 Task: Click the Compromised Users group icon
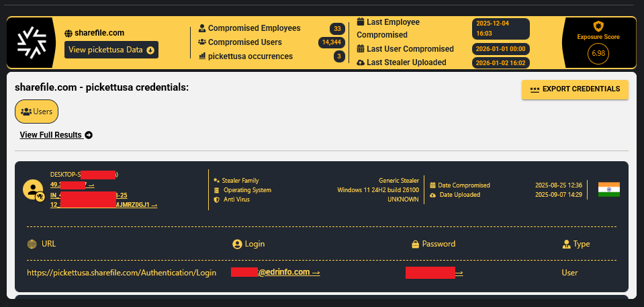[x=202, y=42]
